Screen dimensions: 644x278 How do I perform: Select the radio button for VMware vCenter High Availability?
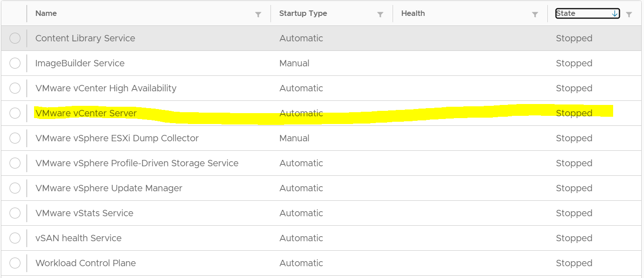point(15,88)
